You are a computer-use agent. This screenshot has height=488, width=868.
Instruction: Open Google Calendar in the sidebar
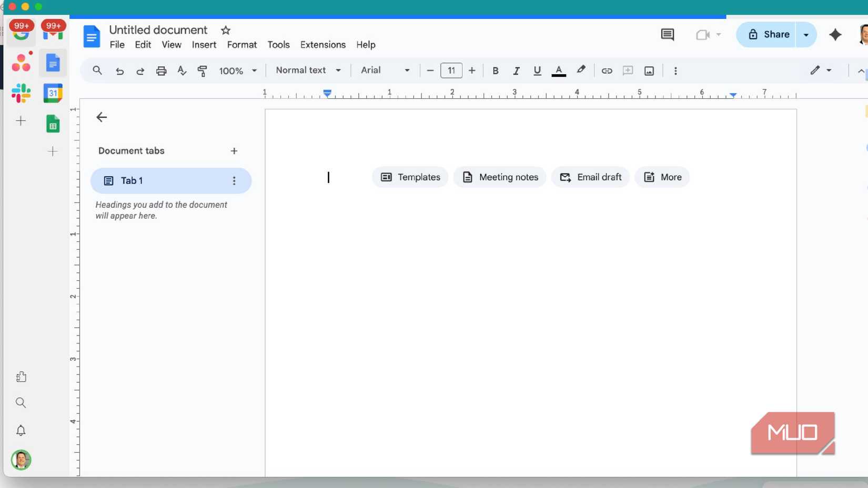(x=53, y=93)
